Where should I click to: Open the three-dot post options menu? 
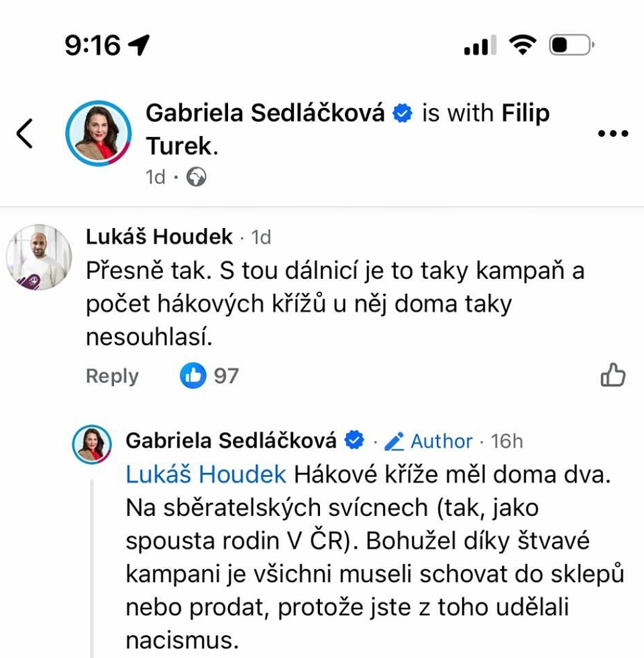(612, 133)
